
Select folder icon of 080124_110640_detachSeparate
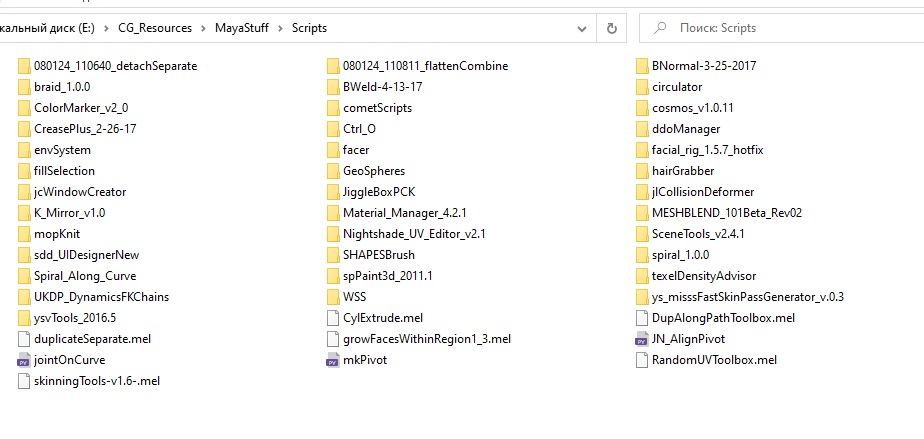point(24,66)
